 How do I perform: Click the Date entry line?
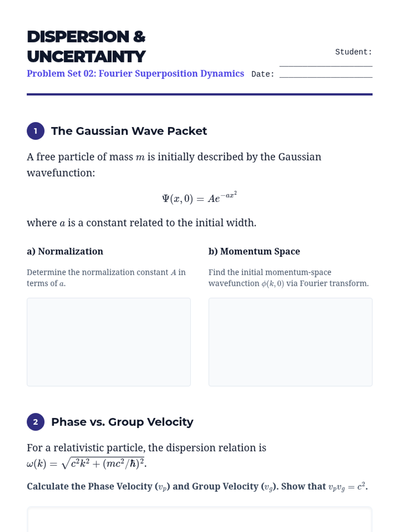point(326,74)
